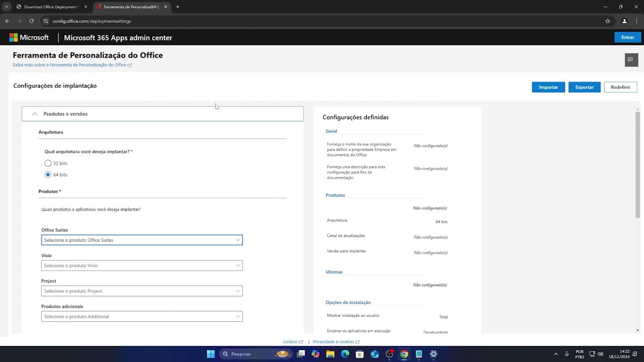Select the 32 bits architecture option
Image resolution: width=644 pixels, height=362 pixels.
click(x=48, y=163)
